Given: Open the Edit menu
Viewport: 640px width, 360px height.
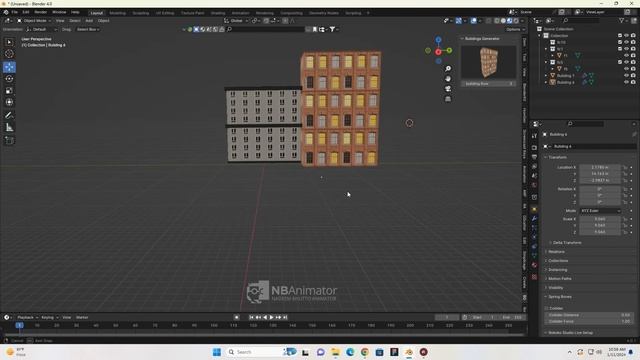Looking at the screenshot, I should pos(26,12).
